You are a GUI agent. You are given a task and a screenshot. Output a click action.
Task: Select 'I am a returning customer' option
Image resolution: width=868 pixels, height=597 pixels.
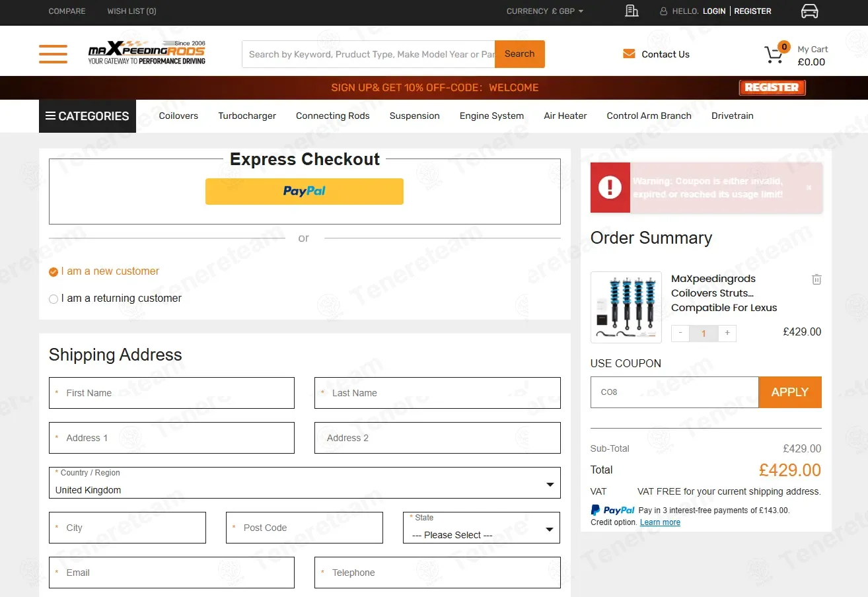[115, 298]
